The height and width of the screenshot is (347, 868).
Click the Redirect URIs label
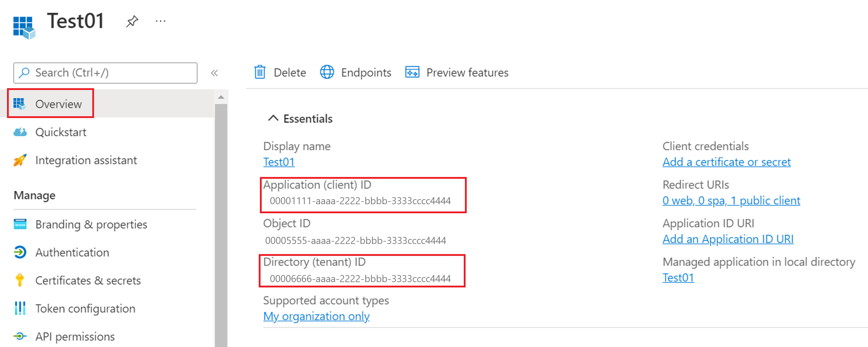[x=695, y=185]
